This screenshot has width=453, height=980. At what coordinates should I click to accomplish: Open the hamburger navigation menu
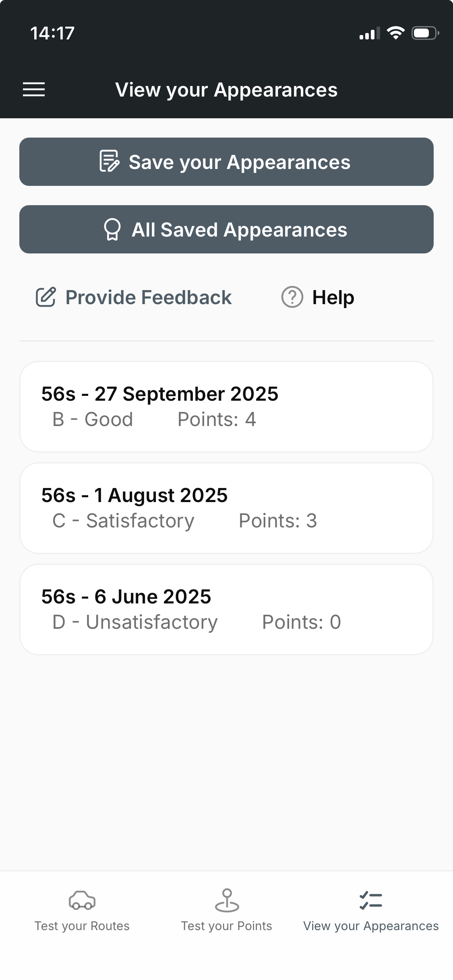click(x=34, y=89)
